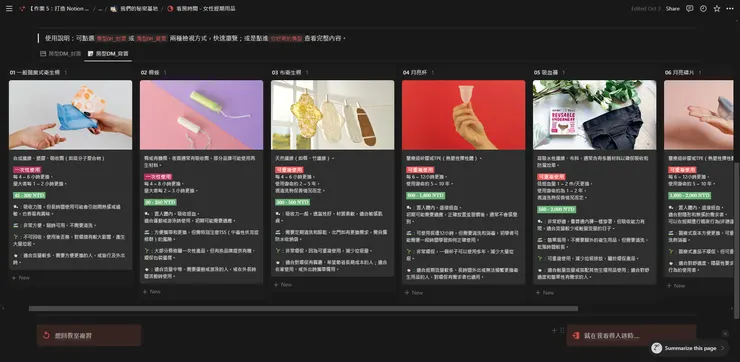
Task: Add New card under 02 棉條 column
Action: click(152, 292)
